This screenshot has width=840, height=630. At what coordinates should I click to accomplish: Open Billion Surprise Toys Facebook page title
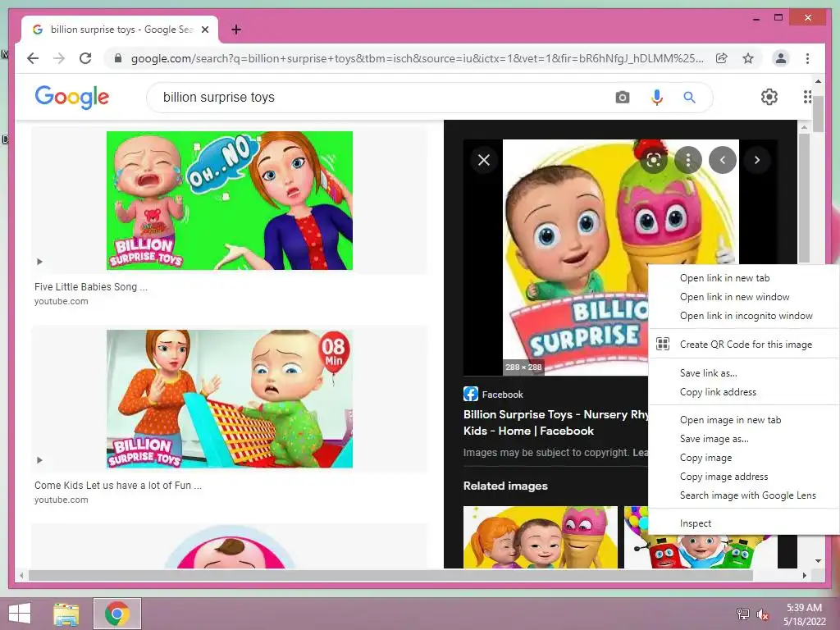click(x=555, y=422)
